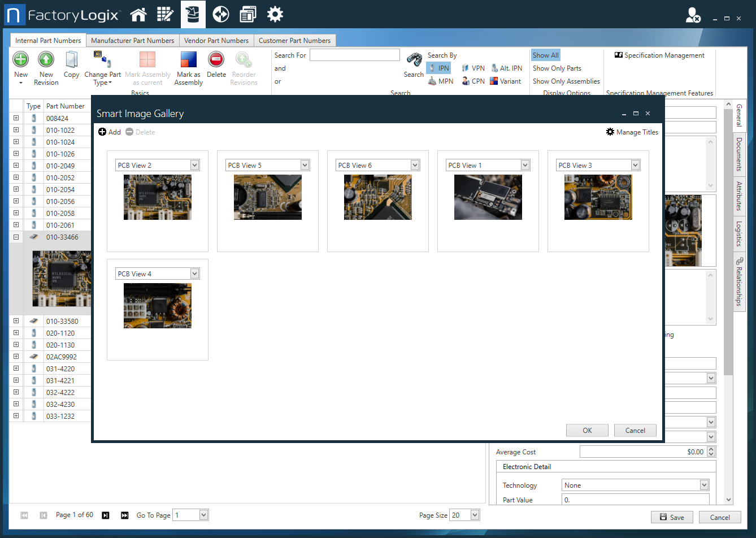Click the New Revision icon
Image resolution: width=756 pixels, height=538 pixels.
[x=46, y=60]
